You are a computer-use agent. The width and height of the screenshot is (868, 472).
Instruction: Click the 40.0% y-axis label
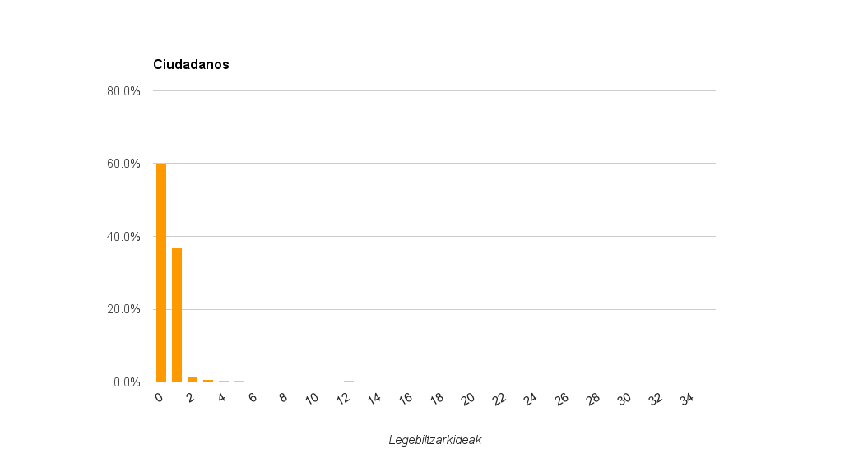(x=124, y=237)
